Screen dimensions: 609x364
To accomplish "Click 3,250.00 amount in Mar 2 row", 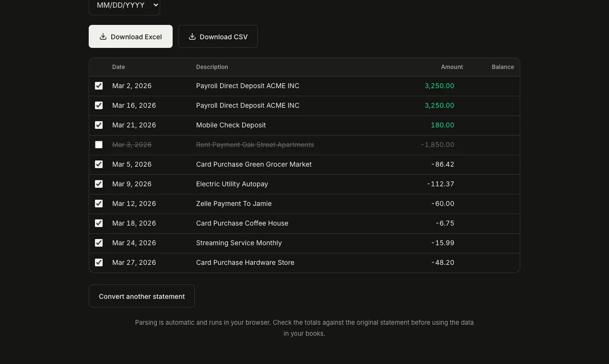I will pyautogui.click(x=439, y=86).
